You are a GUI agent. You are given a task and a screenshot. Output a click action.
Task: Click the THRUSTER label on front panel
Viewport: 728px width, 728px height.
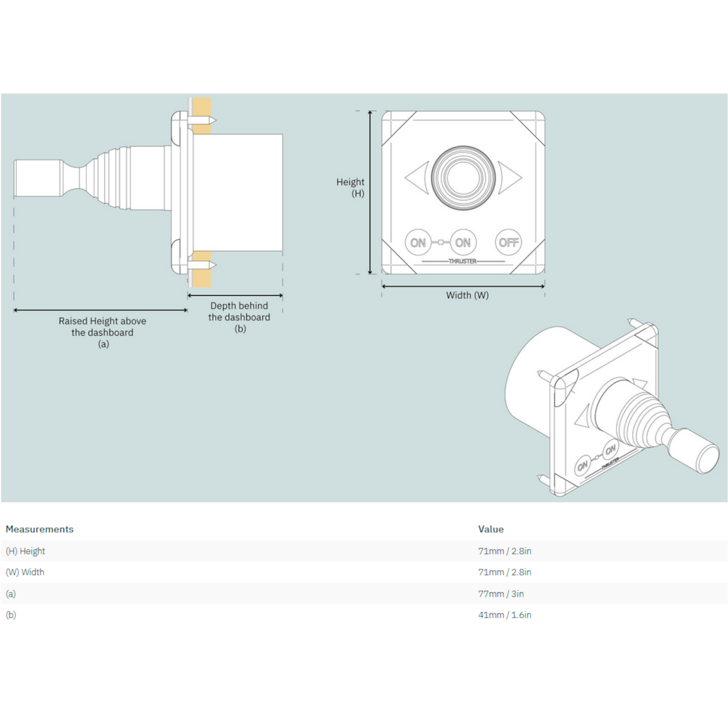(x=463, y=261)
